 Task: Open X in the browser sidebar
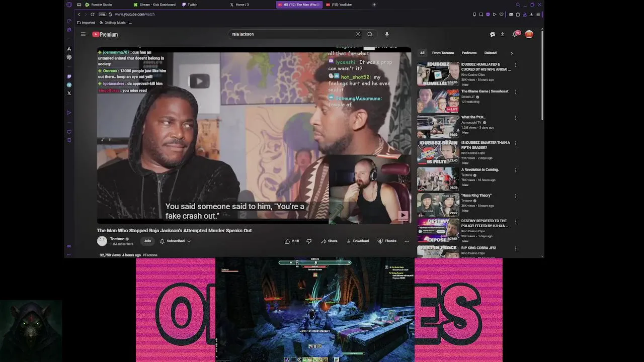pyautogui.click(x=69, y=93)
